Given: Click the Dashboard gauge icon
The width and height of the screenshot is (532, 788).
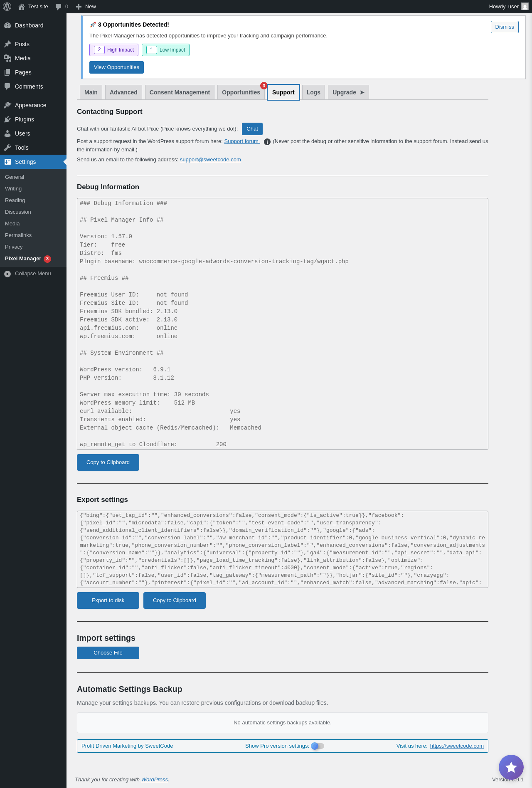Looking at the screenshot, I should [x=7, y=25].
